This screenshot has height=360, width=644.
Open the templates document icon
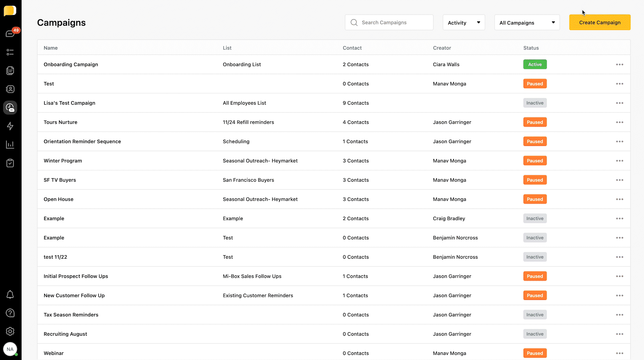10,71
